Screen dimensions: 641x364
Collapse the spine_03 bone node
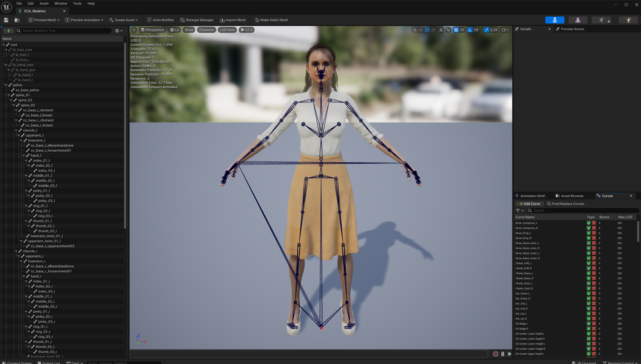tap(13, 105)
